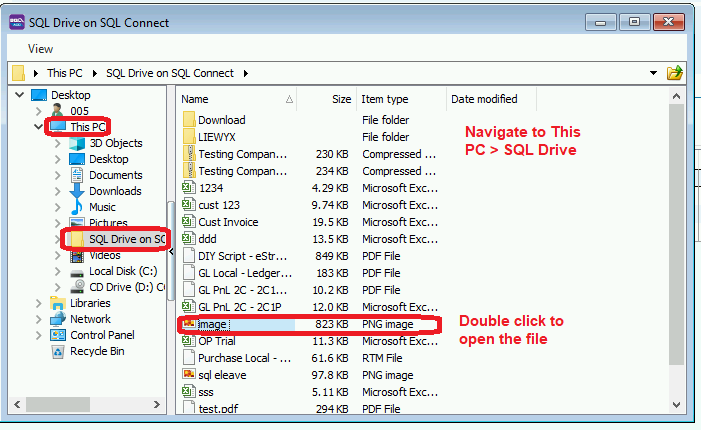Open the address bar history dropdown
The height and width of the screenshot is (430, 701).
coord(653,73)
